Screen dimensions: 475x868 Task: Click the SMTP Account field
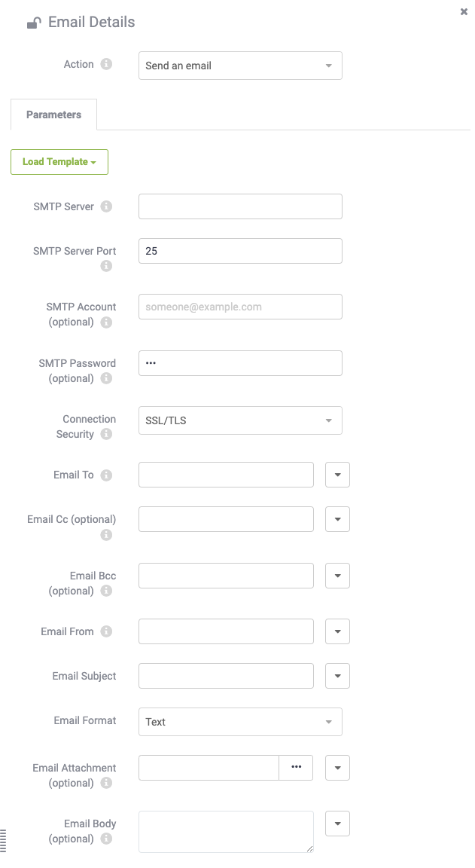(240, 307)
